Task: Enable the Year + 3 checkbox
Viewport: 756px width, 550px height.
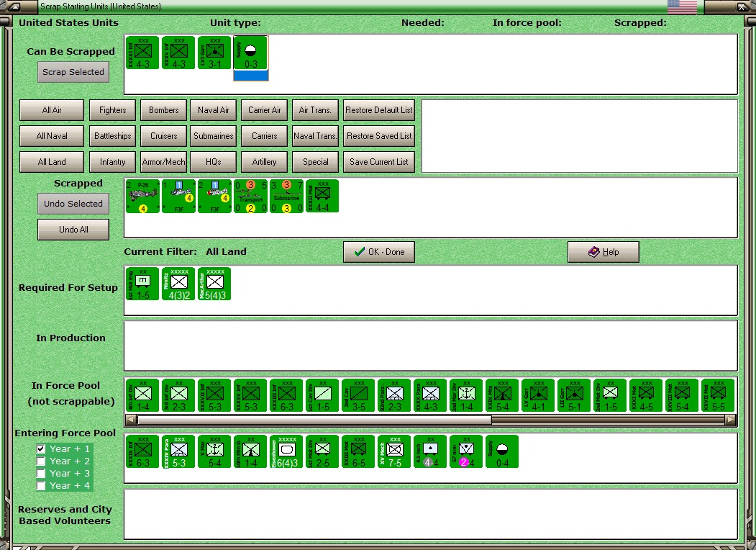Action: [41, 473]
